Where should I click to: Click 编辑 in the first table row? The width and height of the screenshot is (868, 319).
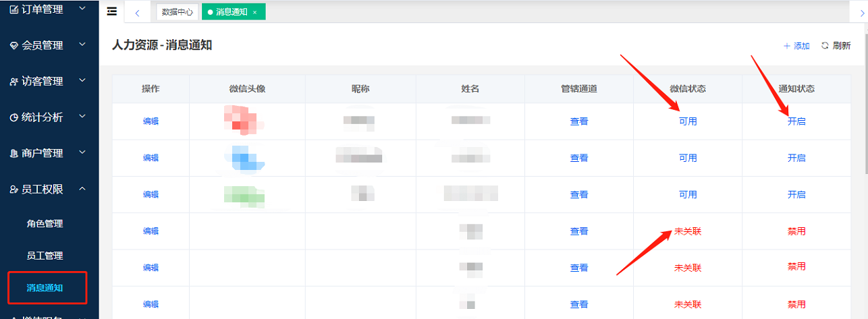(x=151, y=121)
